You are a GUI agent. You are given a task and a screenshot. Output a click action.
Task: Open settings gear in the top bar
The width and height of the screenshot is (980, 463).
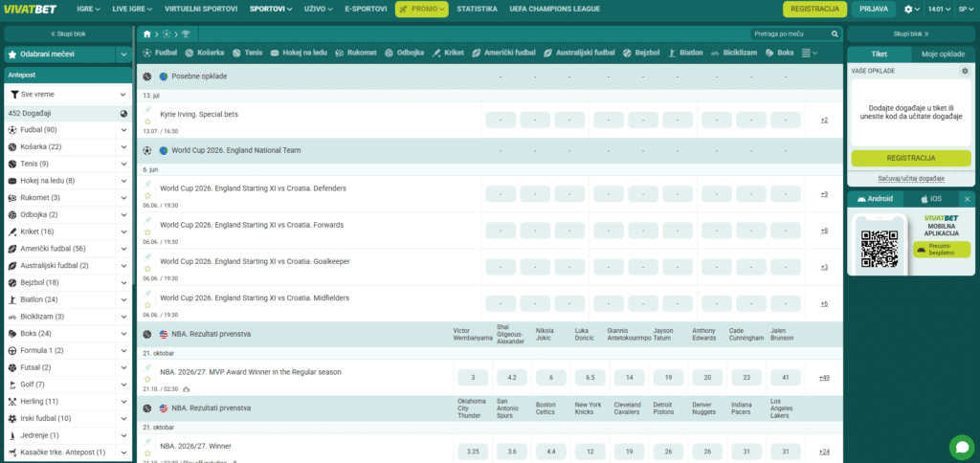point(909,10)
